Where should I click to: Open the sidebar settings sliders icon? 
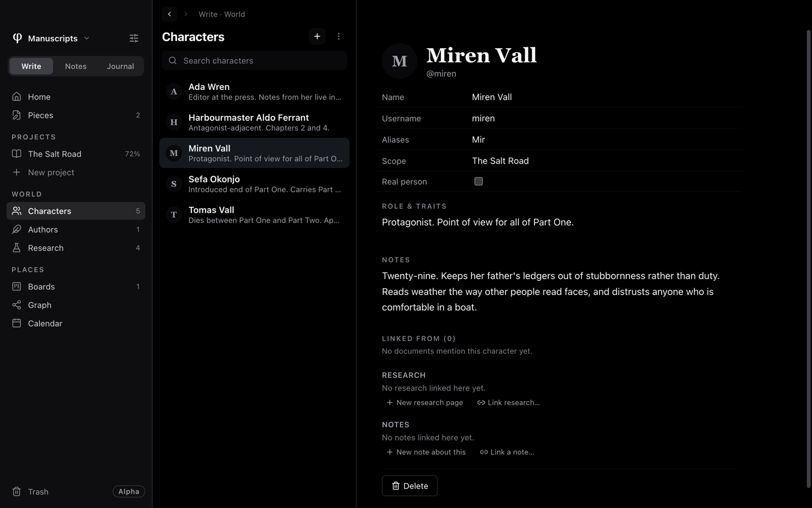click(x=134, y=38)
